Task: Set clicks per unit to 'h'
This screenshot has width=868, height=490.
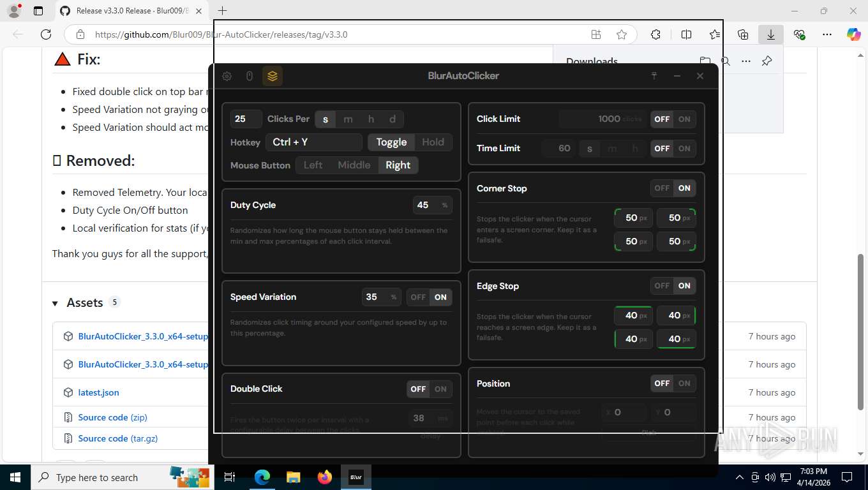Action: pos(371,119)
